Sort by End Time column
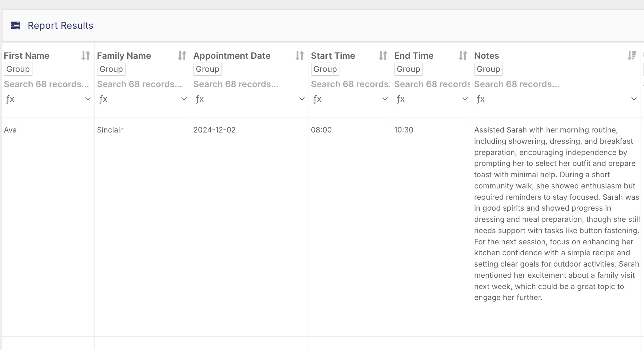644x350 pixels. pyautogui.click(x=463, y=56)
